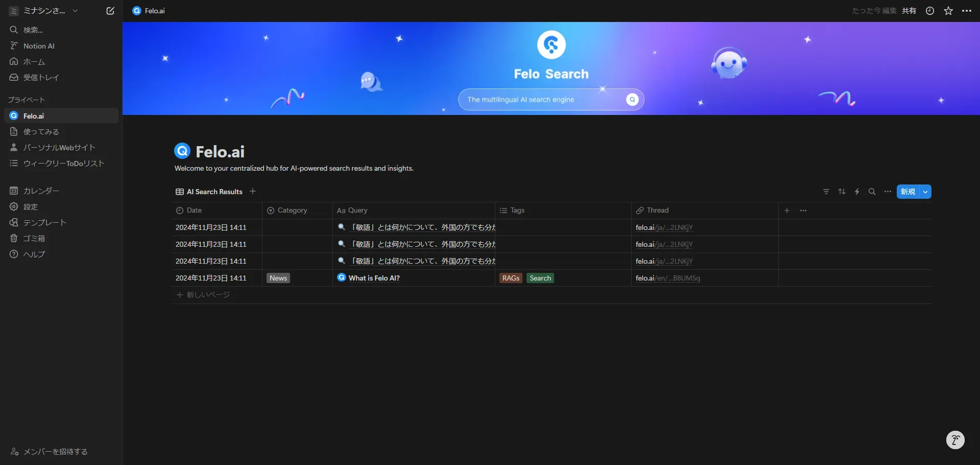Open the felo.ai en thread link
980x465 pixels.
pos(667,278)
